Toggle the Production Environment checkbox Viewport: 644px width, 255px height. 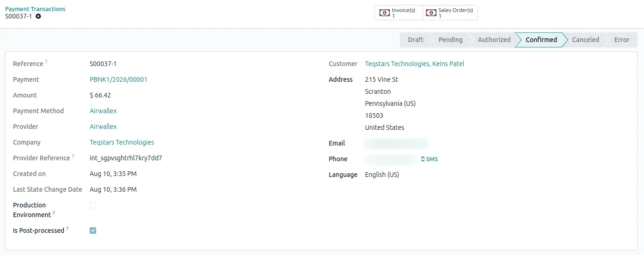click(x=93, y=205)
